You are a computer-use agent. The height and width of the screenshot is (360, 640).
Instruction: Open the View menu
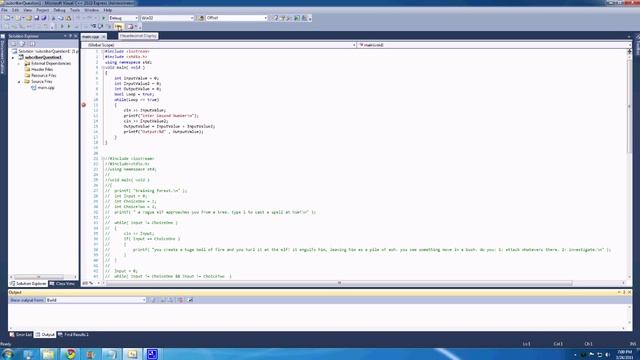click(x=28, y=10)
